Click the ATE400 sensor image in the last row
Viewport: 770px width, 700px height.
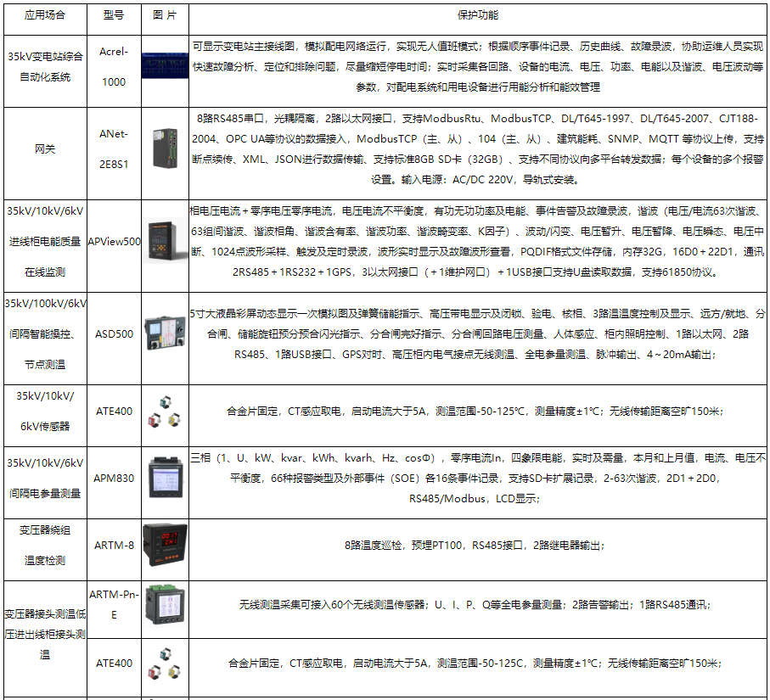click(x=165, y=664)
